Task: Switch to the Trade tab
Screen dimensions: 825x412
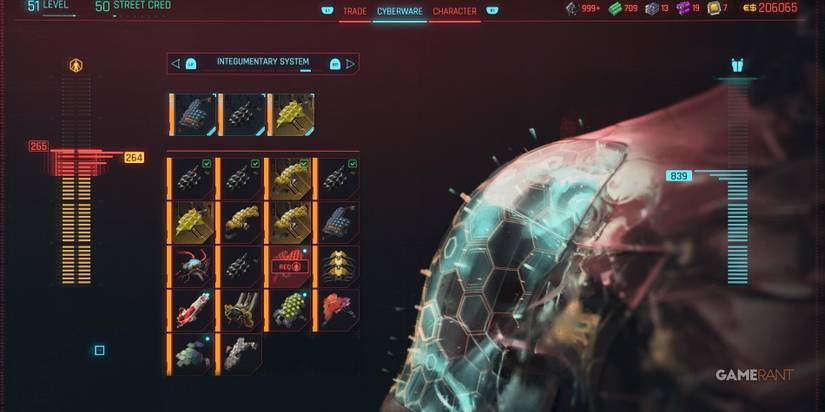Action: pyautogui.click(x=355, y=12)
